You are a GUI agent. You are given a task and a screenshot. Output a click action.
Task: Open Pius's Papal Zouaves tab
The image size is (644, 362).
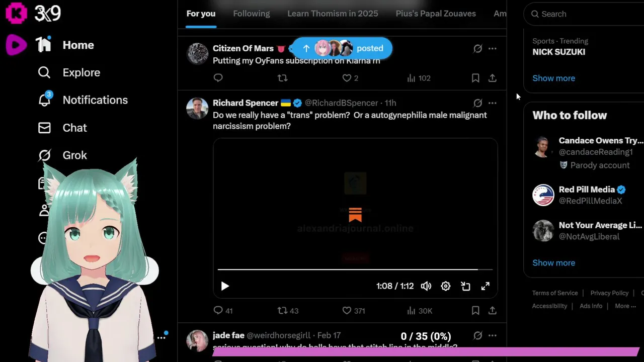pyautogui.click(x=436, y=14)
